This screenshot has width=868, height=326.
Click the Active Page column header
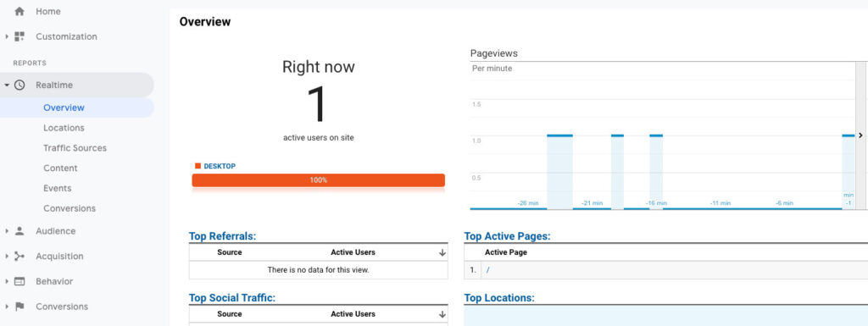click(x=506, y=252)
